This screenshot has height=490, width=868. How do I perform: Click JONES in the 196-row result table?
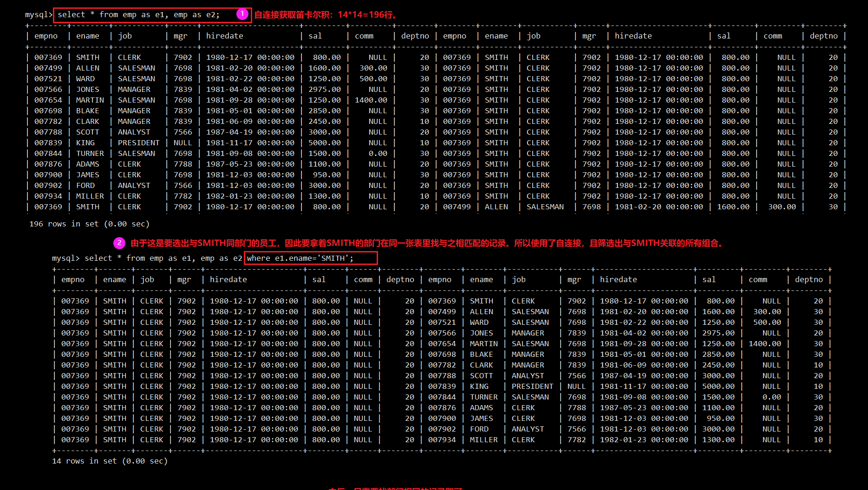[88, 89]
